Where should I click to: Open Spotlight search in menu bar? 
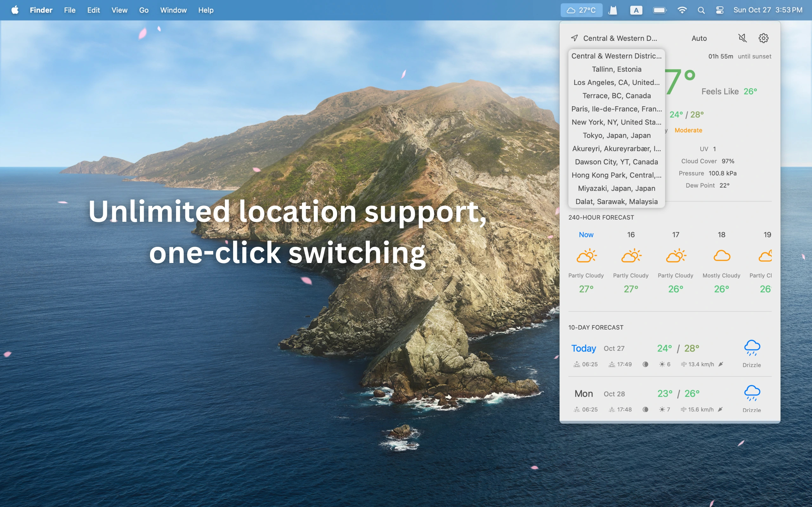click(701, 10)
